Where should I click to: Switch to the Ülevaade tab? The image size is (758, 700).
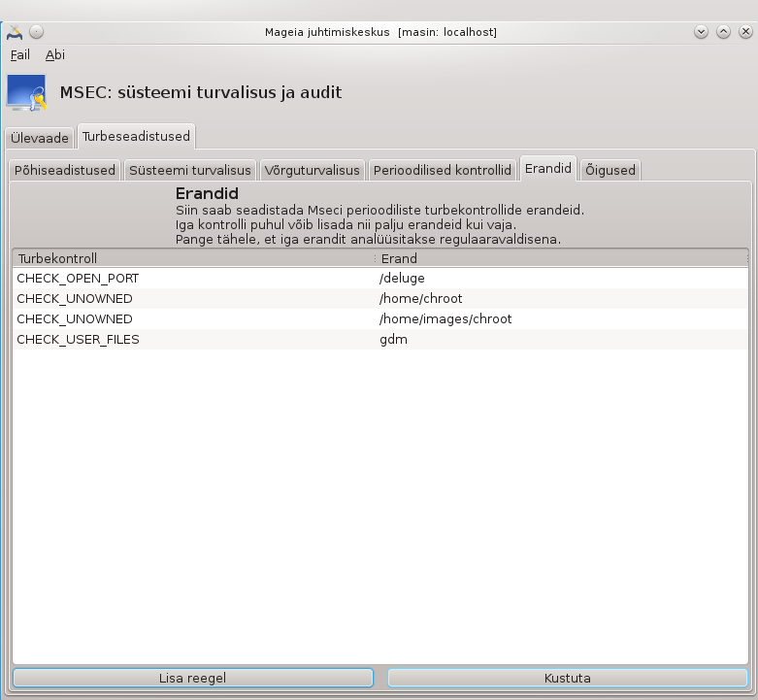click(x=40, y=138)
